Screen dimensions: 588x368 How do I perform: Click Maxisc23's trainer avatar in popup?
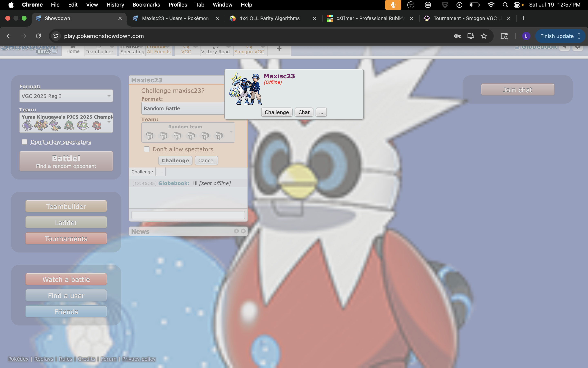pyautogui.click(x=246, y=89)
